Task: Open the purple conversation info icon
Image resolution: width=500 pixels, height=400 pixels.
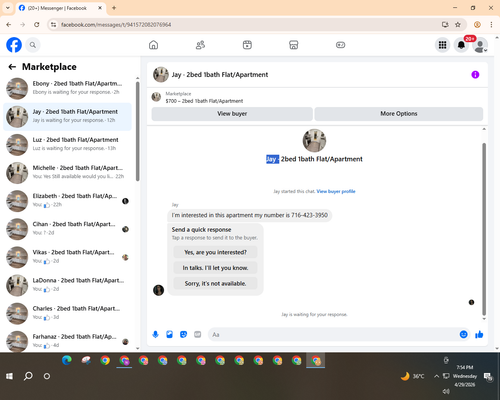Action: tap(475, 75)
